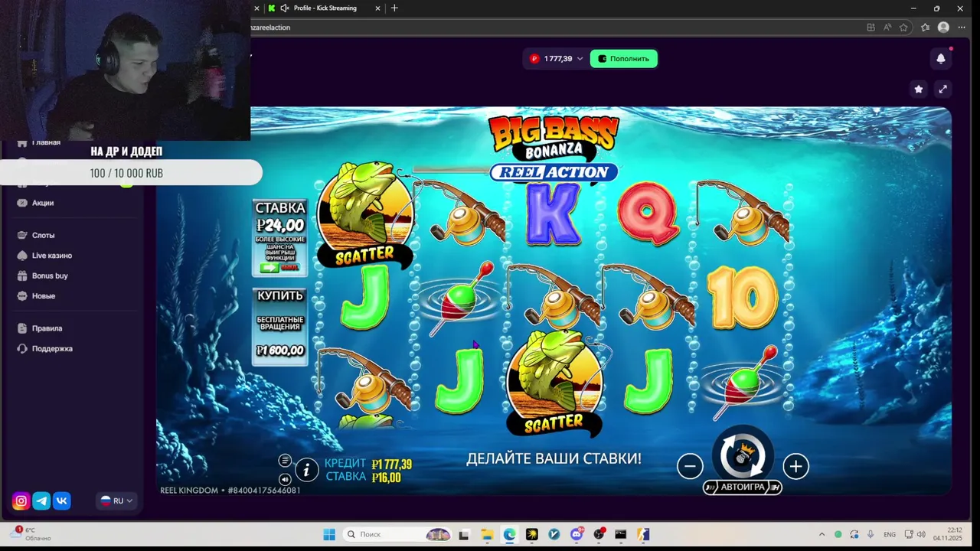Click the top-left SCATTER fish symbol
This screenshot has width=980, height=551.
pos(365,214)
